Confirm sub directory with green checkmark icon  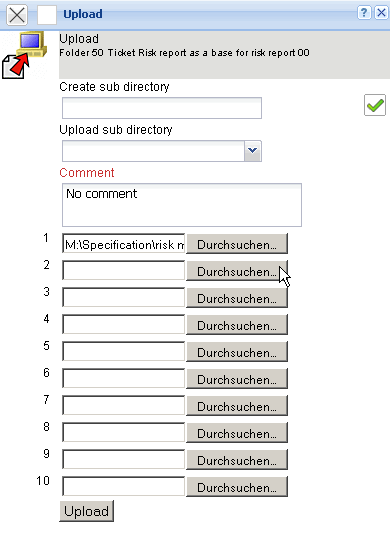tap(375, 105)
